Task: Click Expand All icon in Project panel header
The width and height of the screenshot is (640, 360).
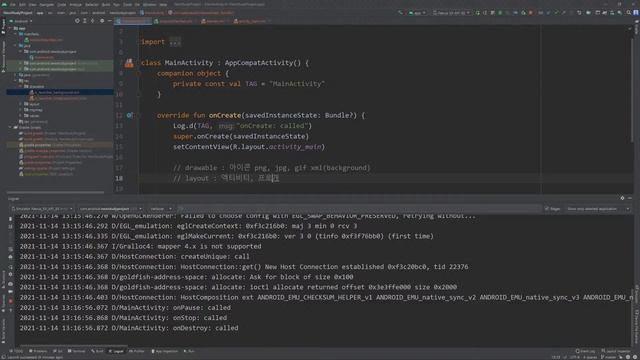Action: click(85, 21)
